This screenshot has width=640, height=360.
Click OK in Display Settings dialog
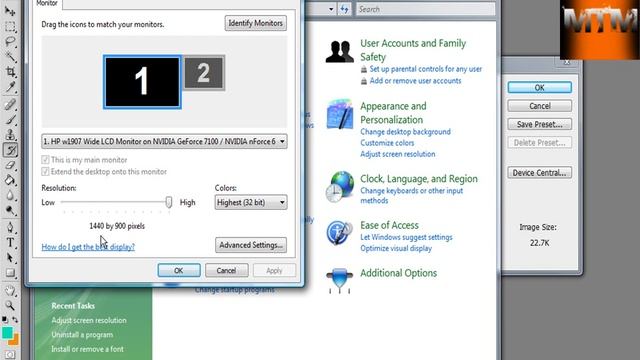point(179,270)
